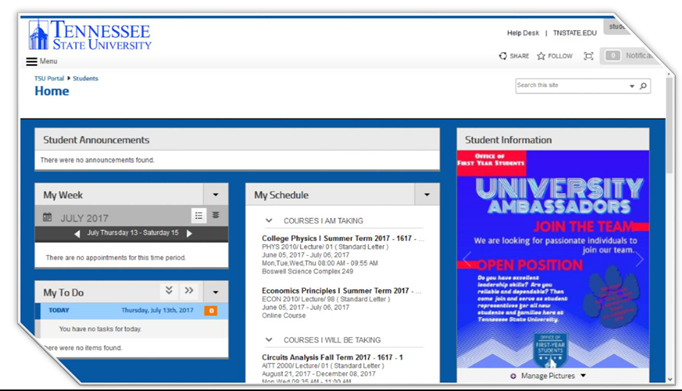Click the Follow star icon
This screenshot has height=391, width=682.
(541, 56)
